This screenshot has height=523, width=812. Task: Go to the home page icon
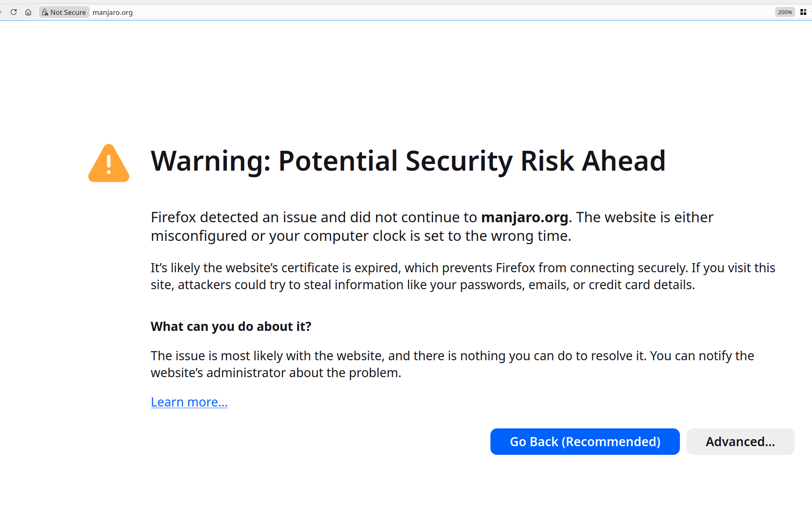[28, 12]
